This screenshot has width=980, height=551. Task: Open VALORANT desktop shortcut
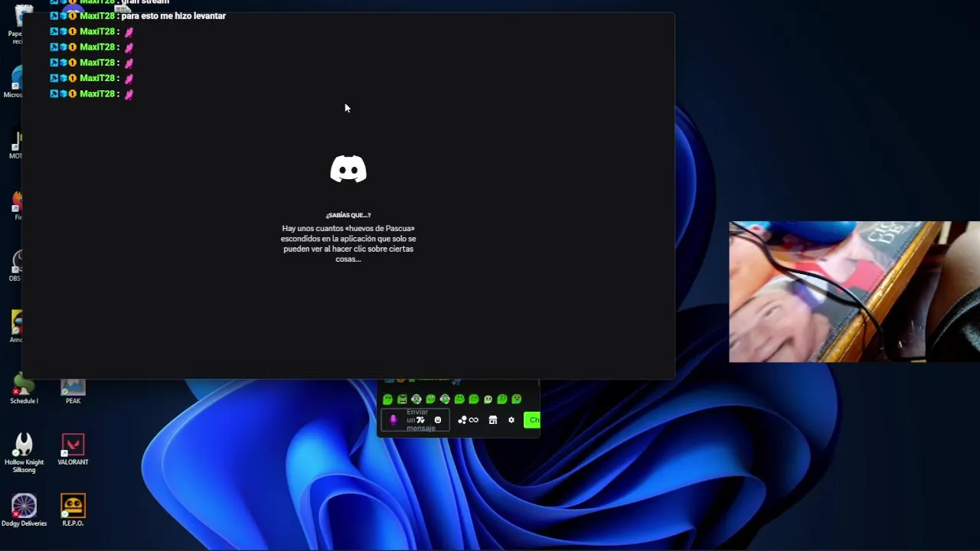(73, 450)
